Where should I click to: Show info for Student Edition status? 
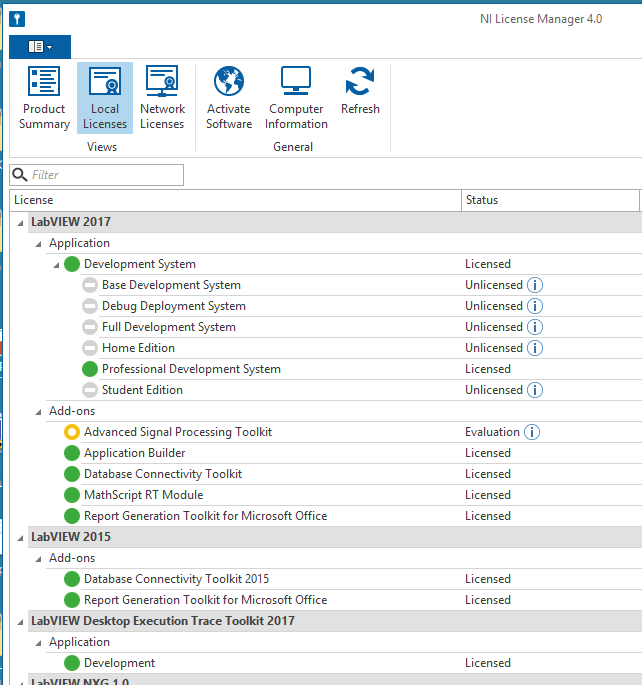pos(535,390)
